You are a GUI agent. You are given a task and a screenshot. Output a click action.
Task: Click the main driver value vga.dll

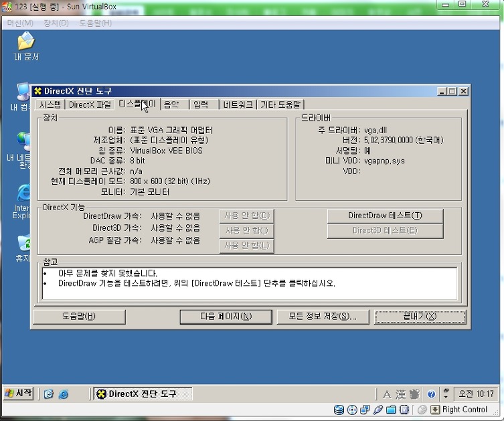(x=375, y=131)
